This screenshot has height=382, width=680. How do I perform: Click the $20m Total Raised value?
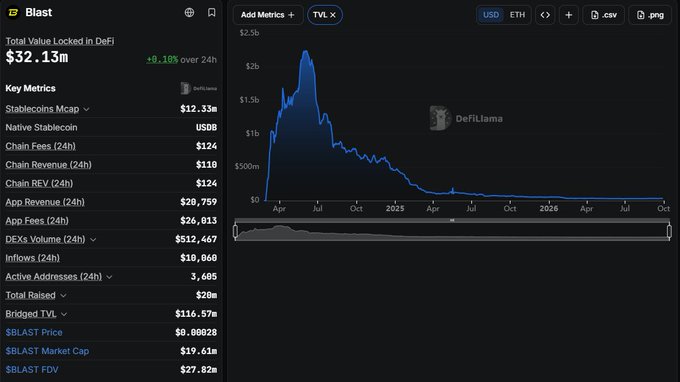point(206,295)
